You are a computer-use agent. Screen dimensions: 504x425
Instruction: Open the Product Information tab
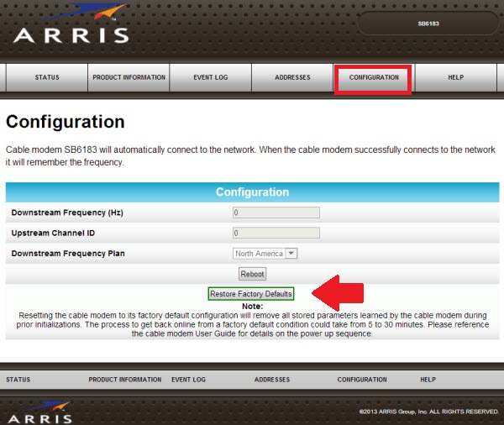pyautogui.click(x=129, y=77)
